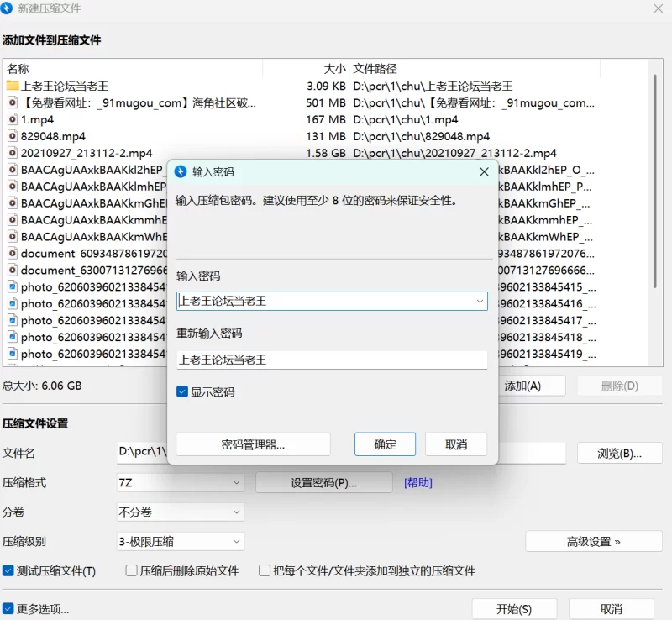
Task: Click into the 重新输入密码 text field
Action: coord(332,360)
